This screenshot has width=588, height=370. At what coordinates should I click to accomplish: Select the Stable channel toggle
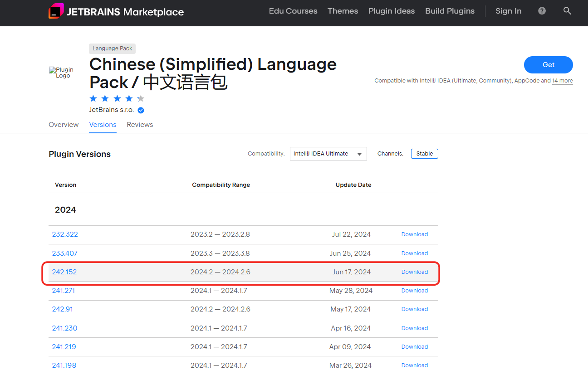[424, 153]
